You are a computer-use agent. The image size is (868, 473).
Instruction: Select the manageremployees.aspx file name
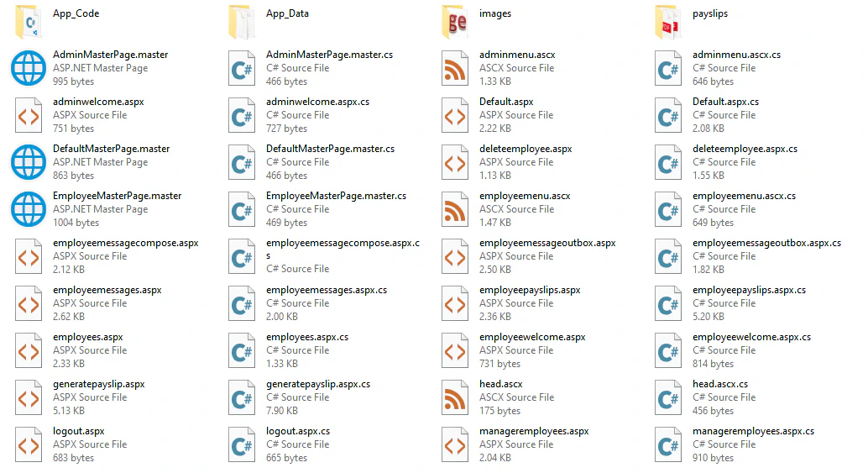534,432
